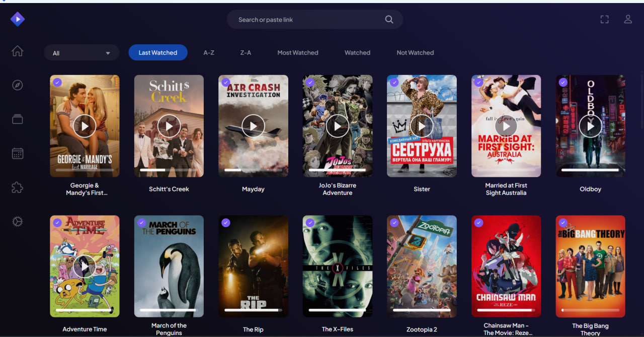
Task: Click "The X-Files" title text
Action: [x=338, y=329]
